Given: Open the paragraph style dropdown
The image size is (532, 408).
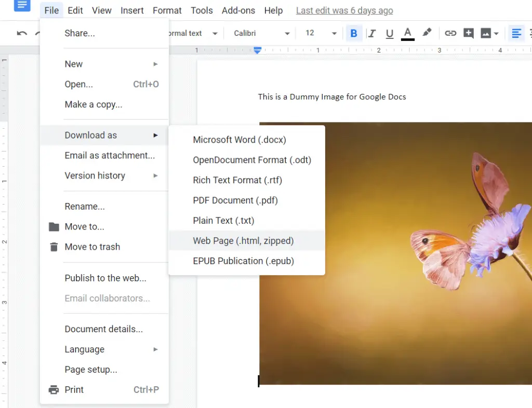Looking at the screenshot, I should click(195, 33).
